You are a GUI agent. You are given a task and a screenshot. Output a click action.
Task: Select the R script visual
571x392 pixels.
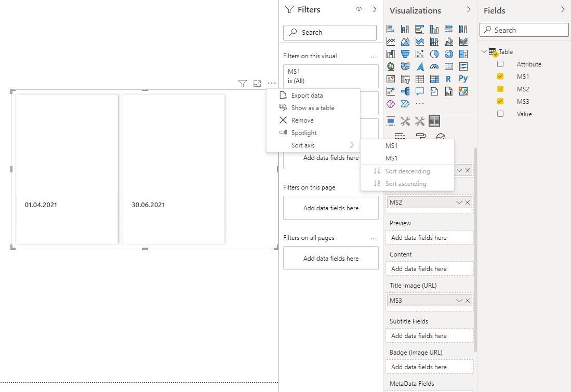pos(449,78)
